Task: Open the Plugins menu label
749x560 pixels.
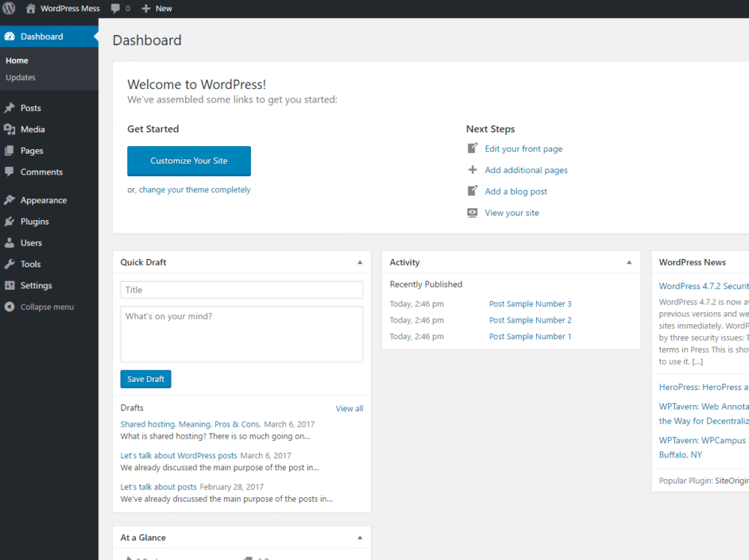Action: (34, 222)
